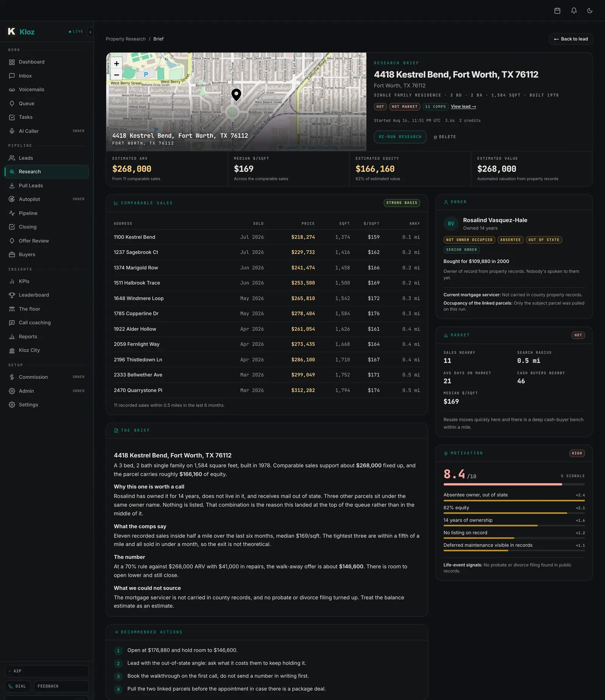Click the 8.4 motivation score bar
Image resolution: width=605 pixels, height=700 pixels.
[x=514, y=484]
